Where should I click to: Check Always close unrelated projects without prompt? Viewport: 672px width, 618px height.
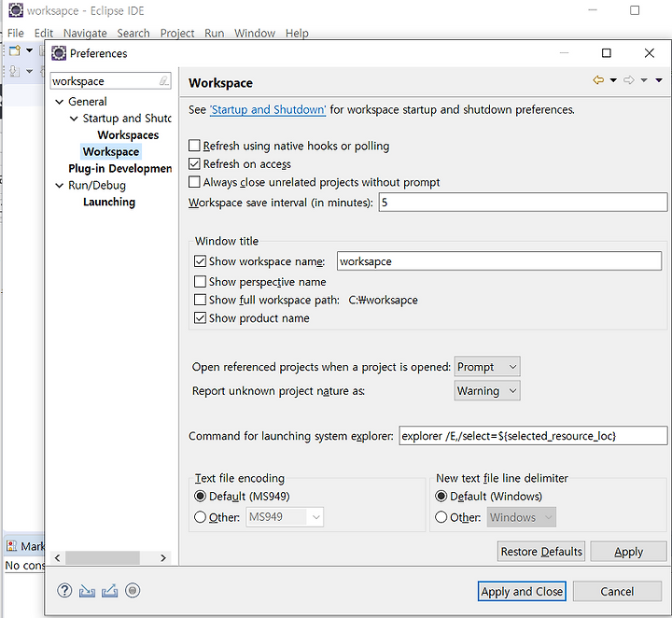(194, 182)
